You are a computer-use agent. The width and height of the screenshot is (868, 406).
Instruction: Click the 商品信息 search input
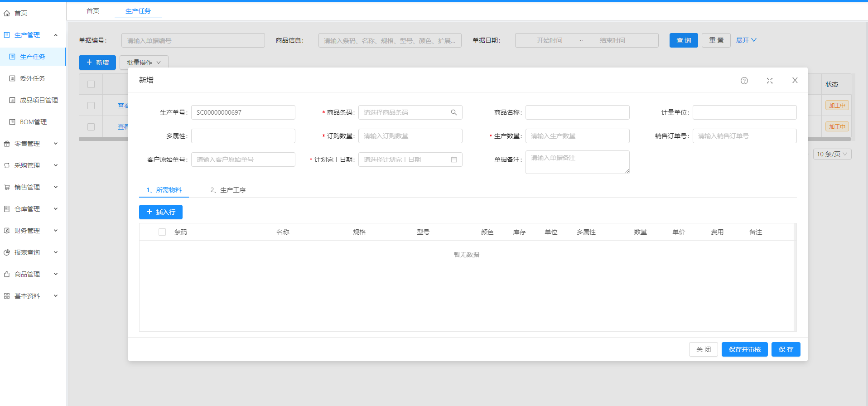click(390, 40)
